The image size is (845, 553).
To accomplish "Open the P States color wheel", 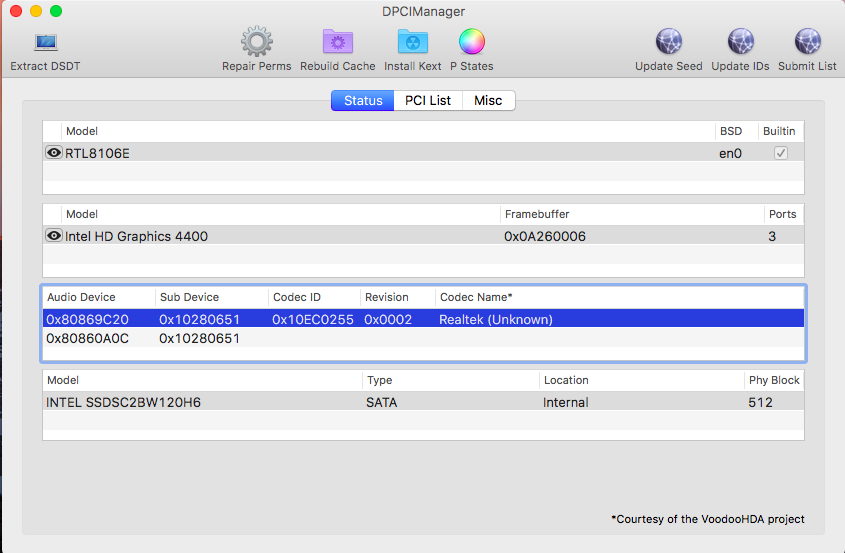I will tap(471, 42).
